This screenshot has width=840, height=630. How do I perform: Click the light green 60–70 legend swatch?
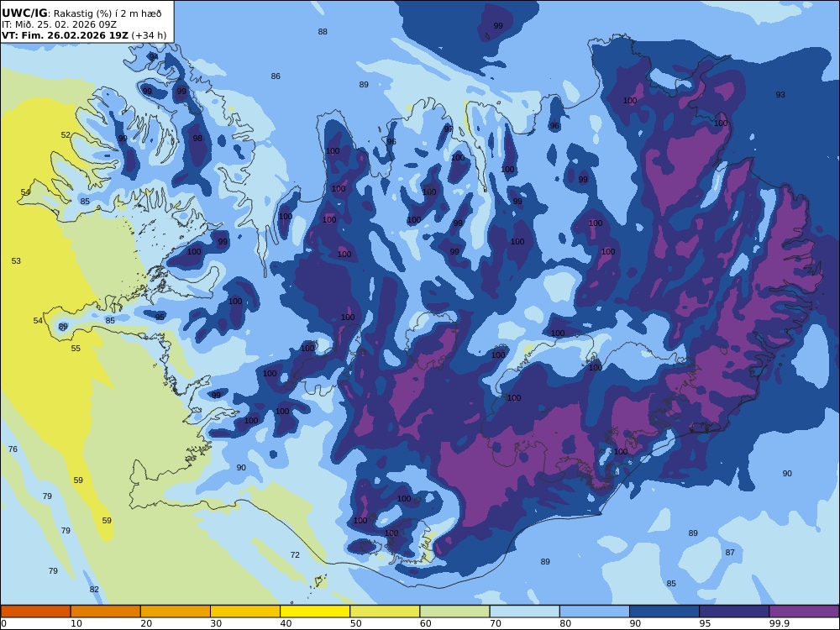click(454, 612)
